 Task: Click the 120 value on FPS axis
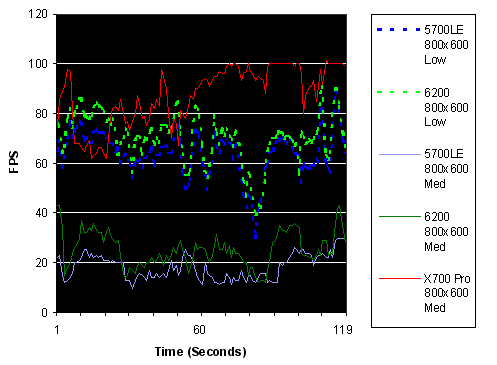[38, 14]
